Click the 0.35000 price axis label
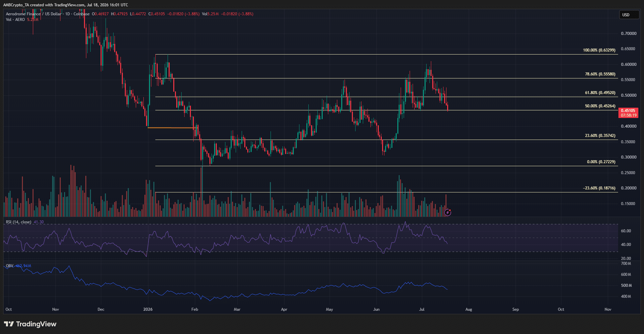 click(629, 142)
